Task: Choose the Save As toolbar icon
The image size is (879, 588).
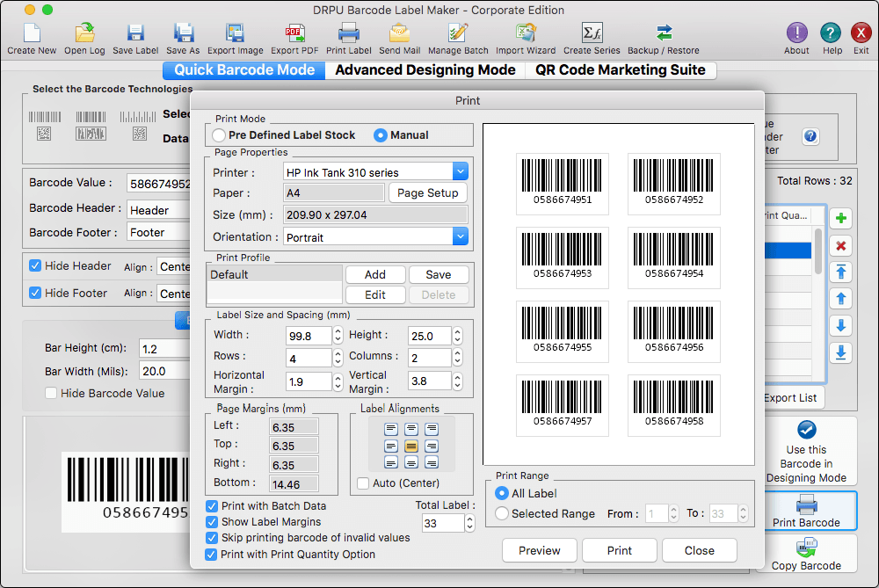Action: pos(184,33)
